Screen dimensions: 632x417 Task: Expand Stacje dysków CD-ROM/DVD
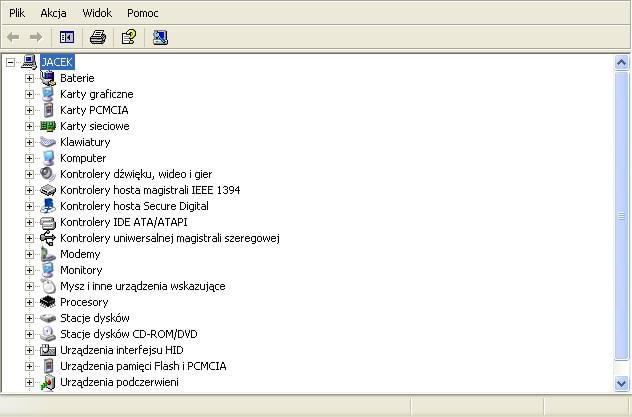29,334
